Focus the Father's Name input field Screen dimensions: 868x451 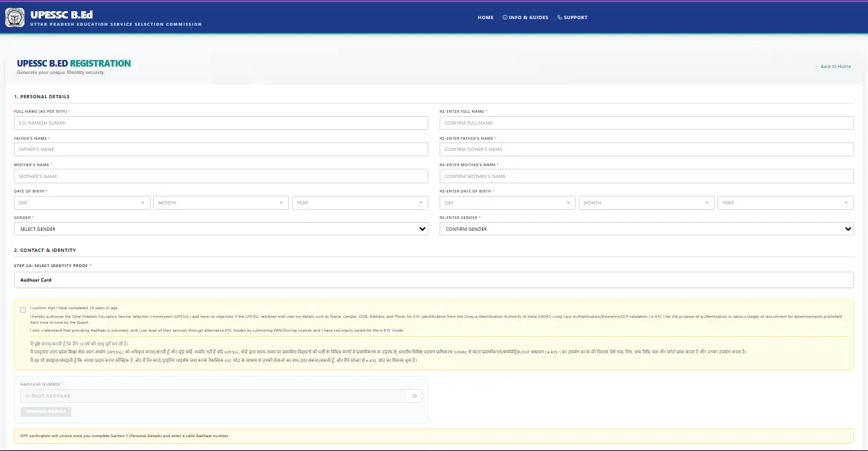[x=221, y=149]
